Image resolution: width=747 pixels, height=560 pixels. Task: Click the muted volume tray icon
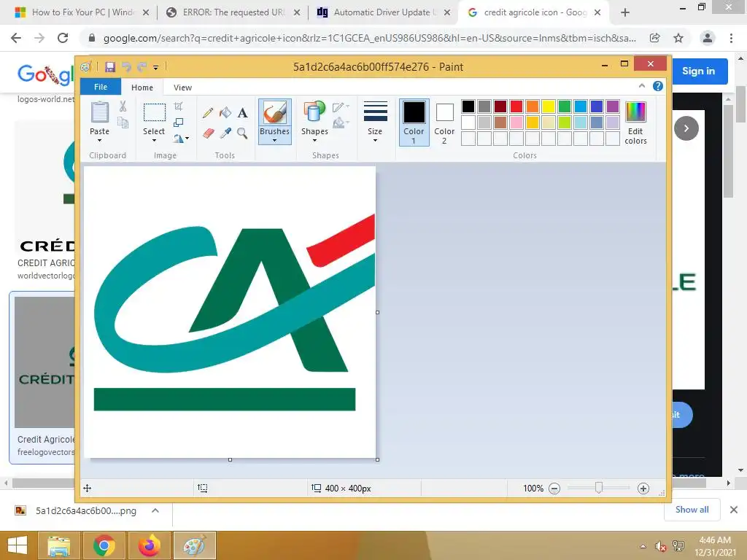660,545
